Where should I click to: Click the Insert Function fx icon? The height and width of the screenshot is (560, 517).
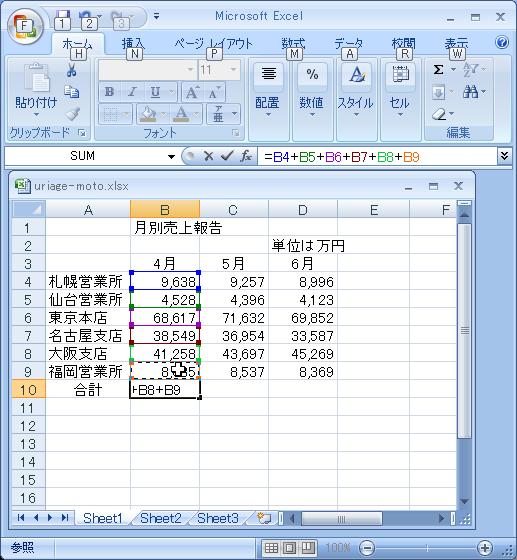246,156
